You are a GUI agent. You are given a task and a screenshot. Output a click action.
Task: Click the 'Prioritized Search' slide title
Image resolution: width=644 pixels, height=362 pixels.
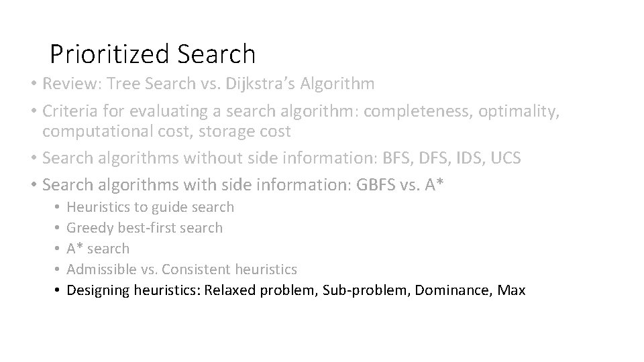coord(153,54)
